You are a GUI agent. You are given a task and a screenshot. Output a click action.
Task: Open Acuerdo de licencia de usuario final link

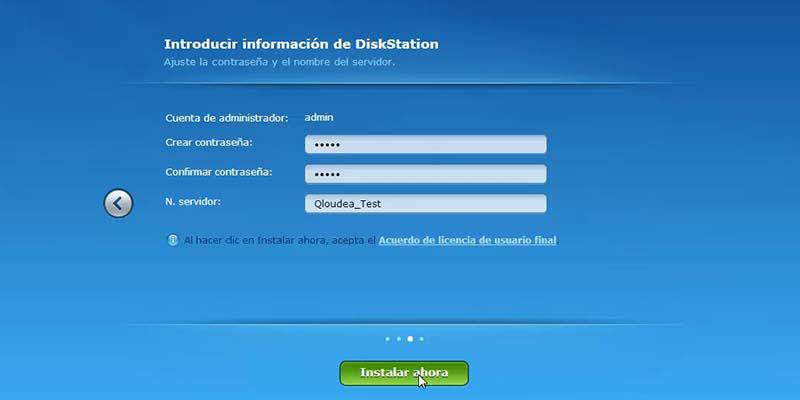467,240
